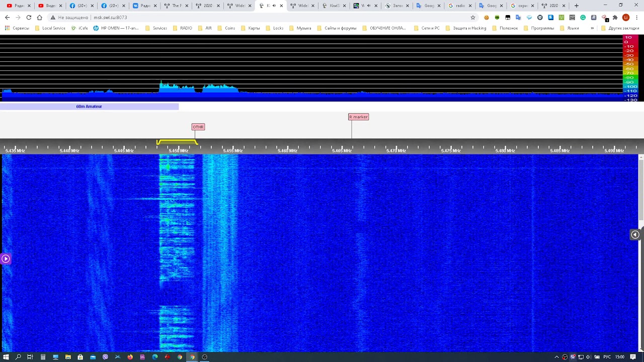Image resolution: width=644 pixels, height=362 pixels.
Task: Open Viber from the taskbar
Action: pyautogui.click(x=105, y=357)
